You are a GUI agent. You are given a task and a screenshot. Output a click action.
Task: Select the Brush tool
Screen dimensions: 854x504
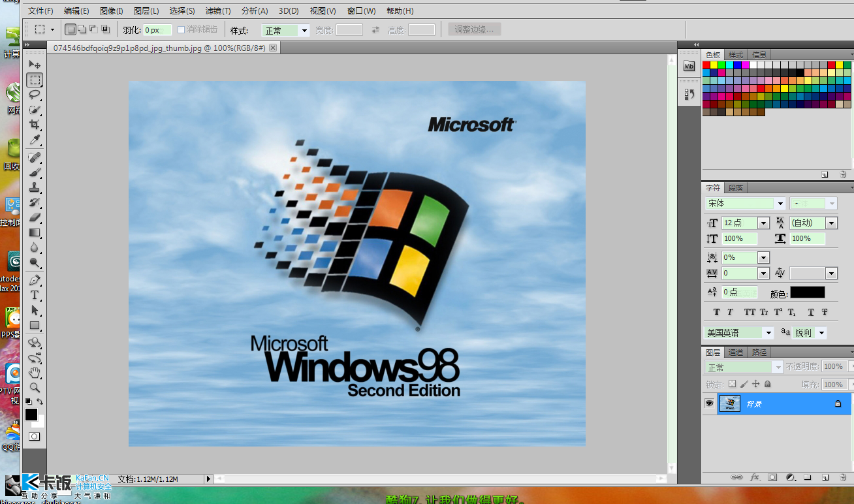click(x=35, y=172)
